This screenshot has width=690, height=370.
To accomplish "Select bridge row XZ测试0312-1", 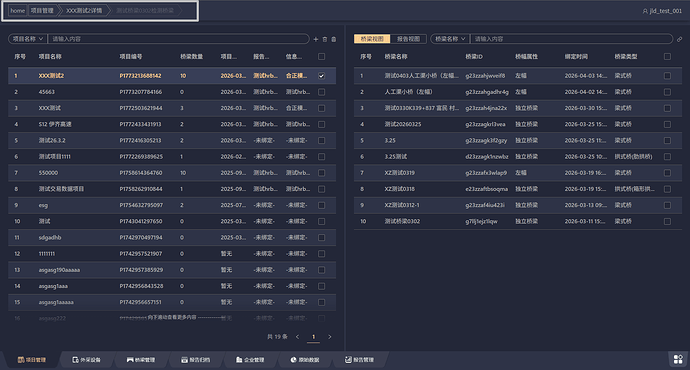I will coord(518,205).
